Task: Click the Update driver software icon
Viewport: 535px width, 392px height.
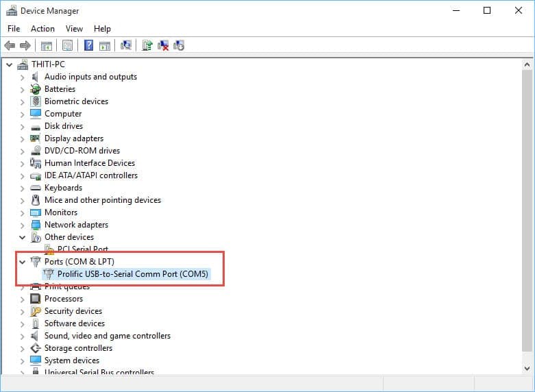Action: click(147, 46)
